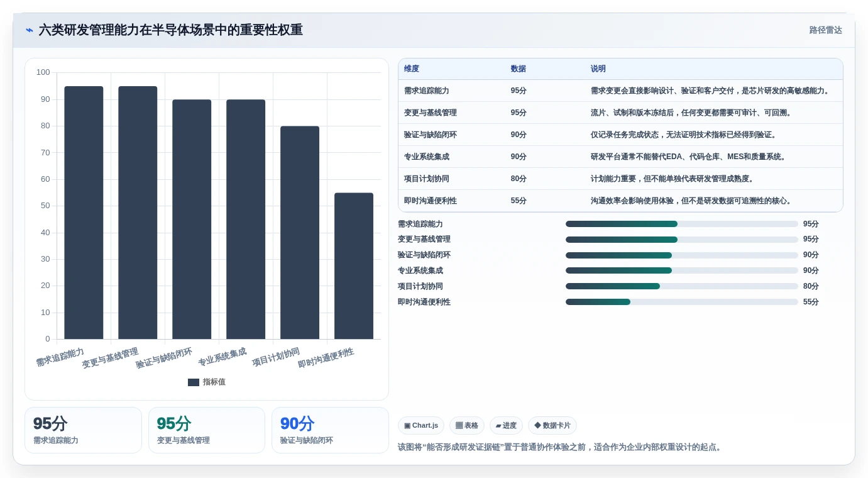This screenshot has height=478, width=868.
Task: Click the 100 y-axis label
Action: (x=43, y=72)
